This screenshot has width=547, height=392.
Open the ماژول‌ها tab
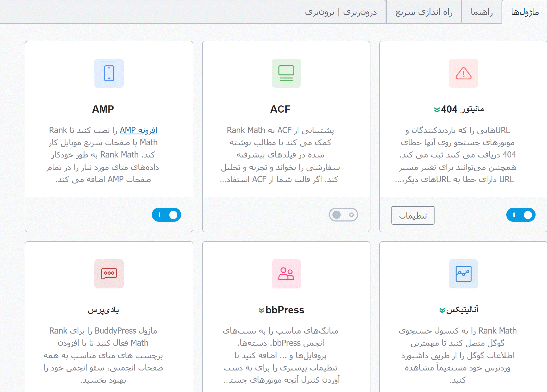click(525, 12)
